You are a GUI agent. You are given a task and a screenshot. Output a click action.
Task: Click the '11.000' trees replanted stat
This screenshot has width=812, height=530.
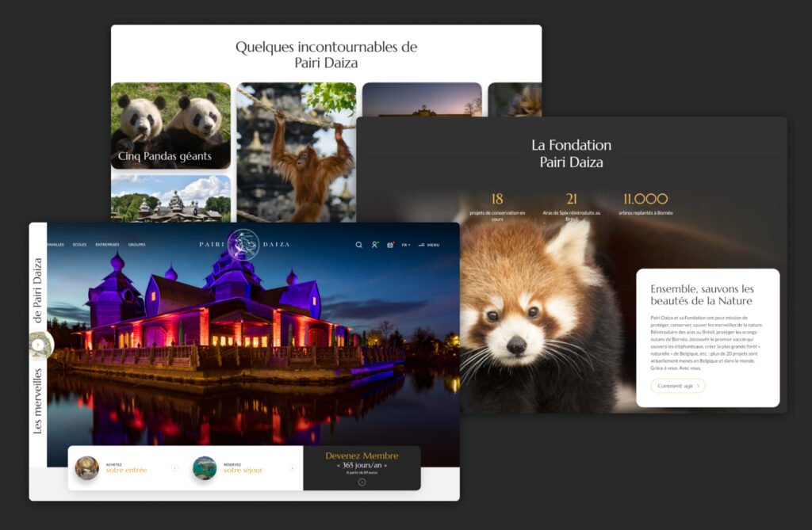pos(645,199)
